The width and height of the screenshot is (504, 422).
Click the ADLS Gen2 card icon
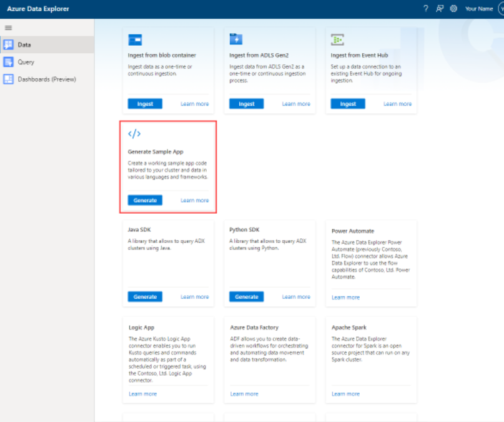(x=236, y=39)
